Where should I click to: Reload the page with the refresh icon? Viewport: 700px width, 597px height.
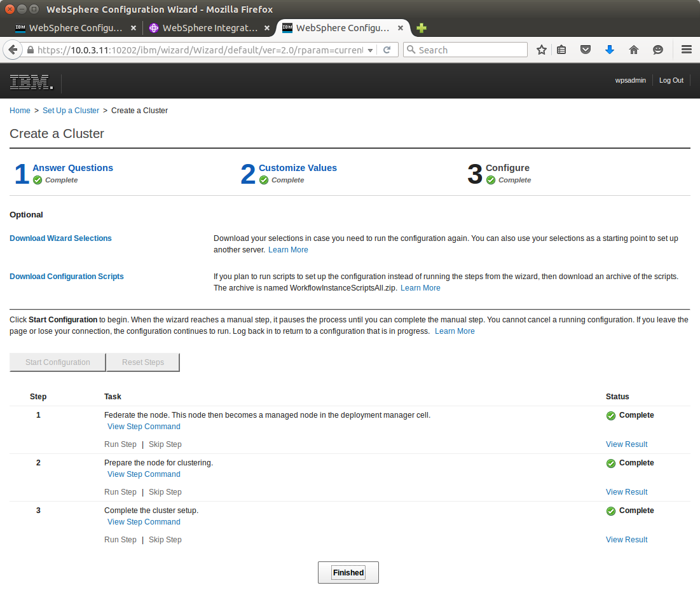[x=387, y=50]
